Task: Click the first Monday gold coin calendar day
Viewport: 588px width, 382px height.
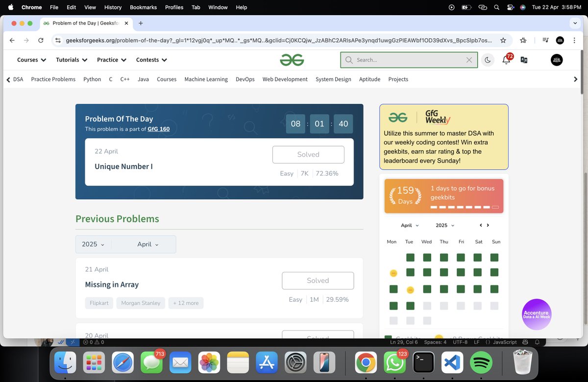Action: pyautogui.click(x=393, y=273)
